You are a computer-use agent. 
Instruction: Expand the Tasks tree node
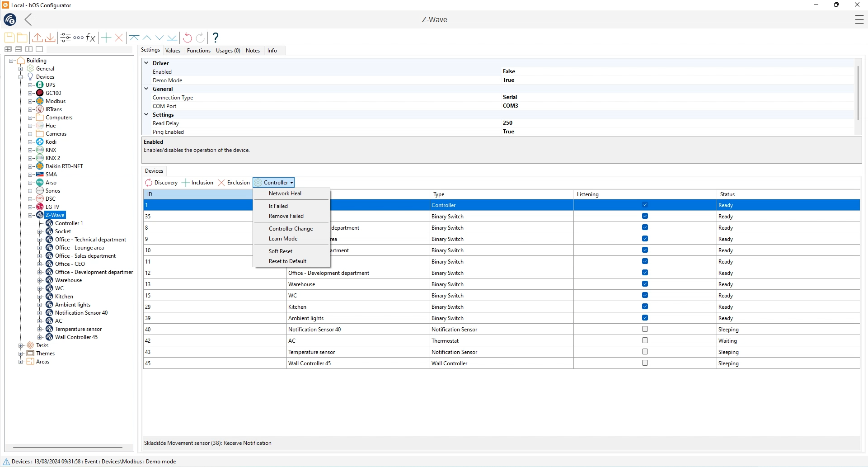tap(21, 345)
